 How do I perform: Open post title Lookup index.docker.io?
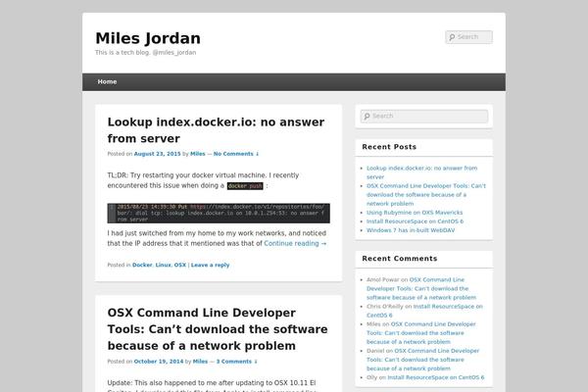216,130
